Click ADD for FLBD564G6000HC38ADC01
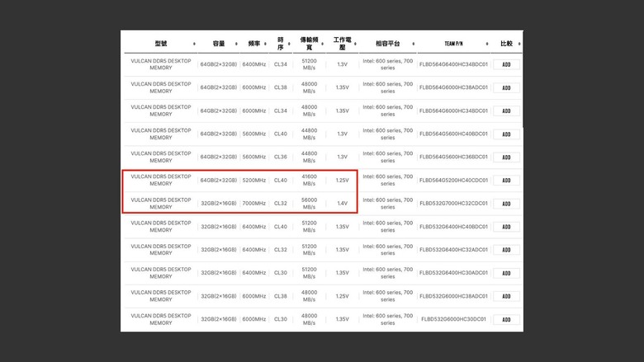This screenshot has width=644, height=362. pos(506,87)
